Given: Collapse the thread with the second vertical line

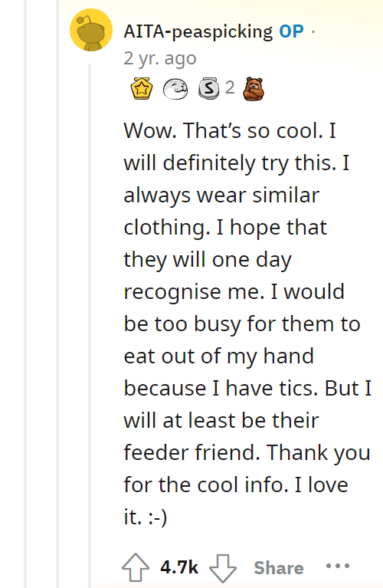Looking at the screenshot, I should [x=57, y=294].
